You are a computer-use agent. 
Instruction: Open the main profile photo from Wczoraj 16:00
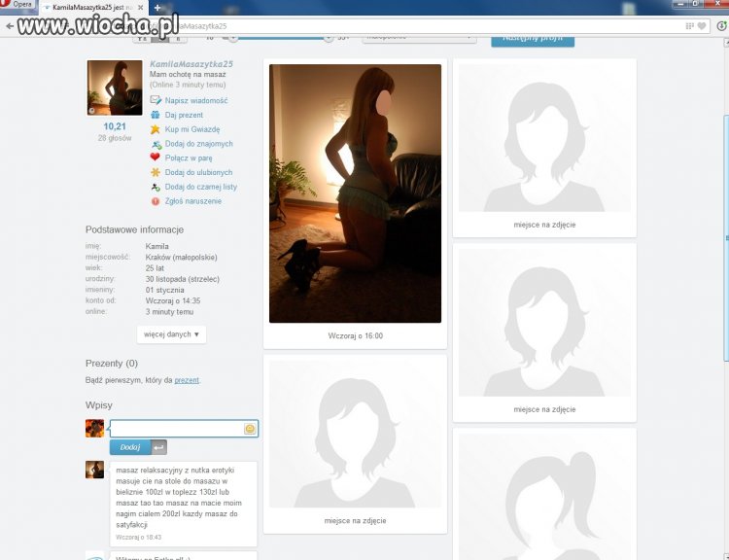[355, 193]
